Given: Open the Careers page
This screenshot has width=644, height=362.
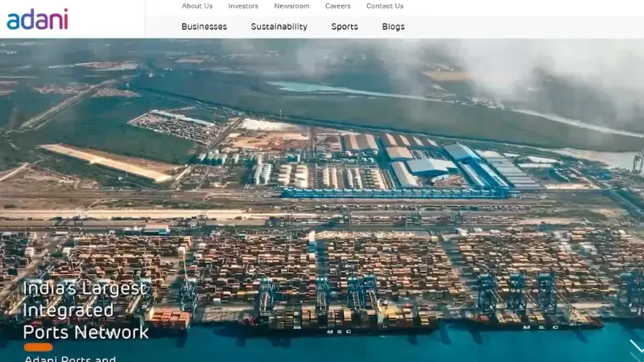Looking at the screenshot, I should [337, 6].
